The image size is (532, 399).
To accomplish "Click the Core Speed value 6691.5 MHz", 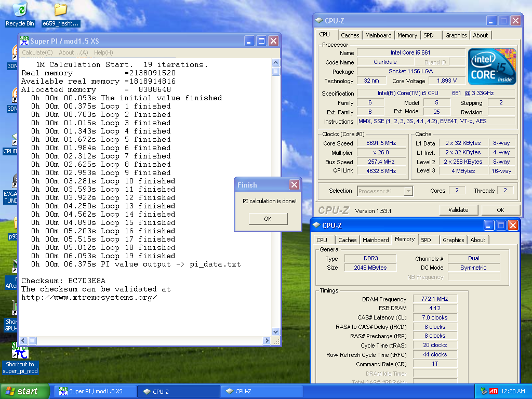I will point(381,143).
